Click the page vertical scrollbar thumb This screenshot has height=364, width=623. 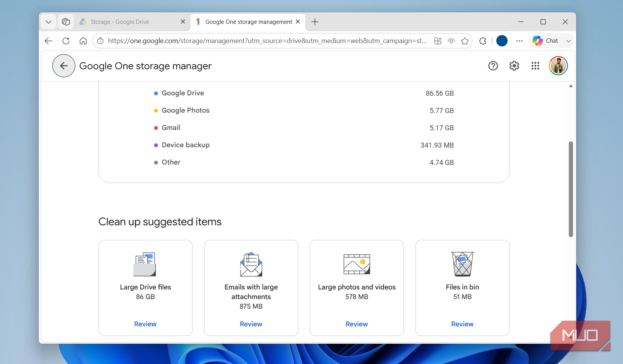click(571, 189)
